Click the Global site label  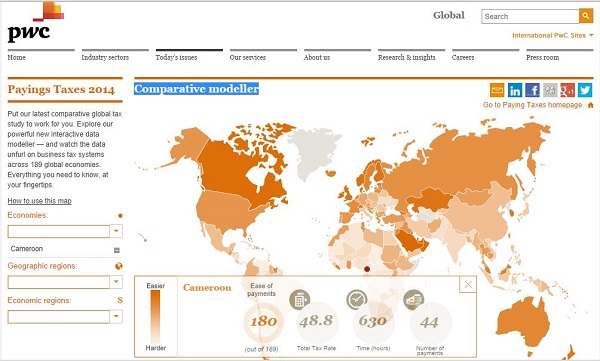449,15
